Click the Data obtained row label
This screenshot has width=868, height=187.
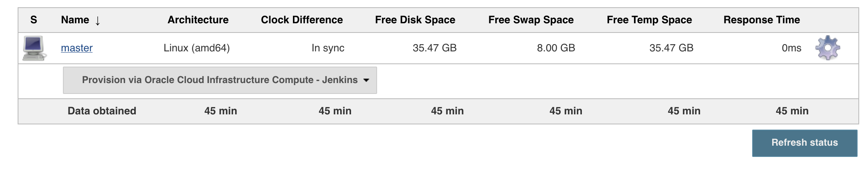[x=102, y=111]
